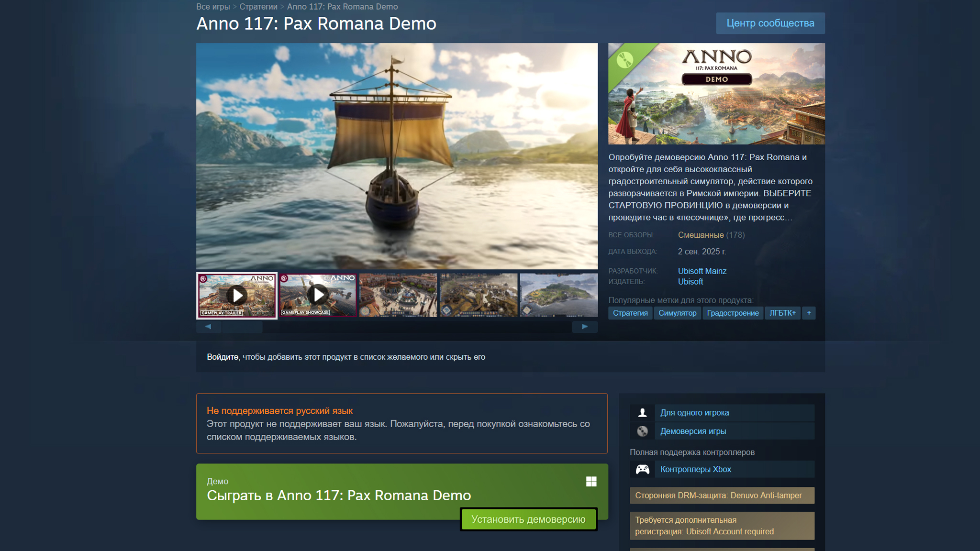Open the fields and village screenshot thumbnail
The width and height of the screenshot is (980, 551).
coord(479,295)
